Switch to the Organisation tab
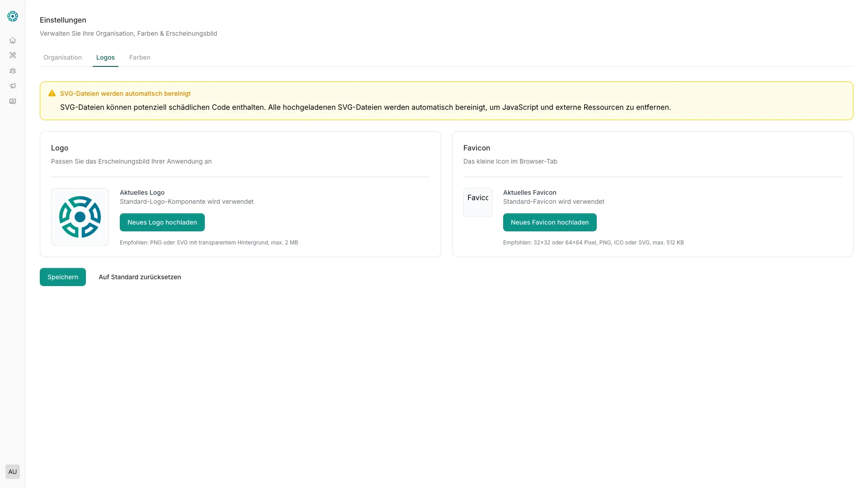 (62, 57)
